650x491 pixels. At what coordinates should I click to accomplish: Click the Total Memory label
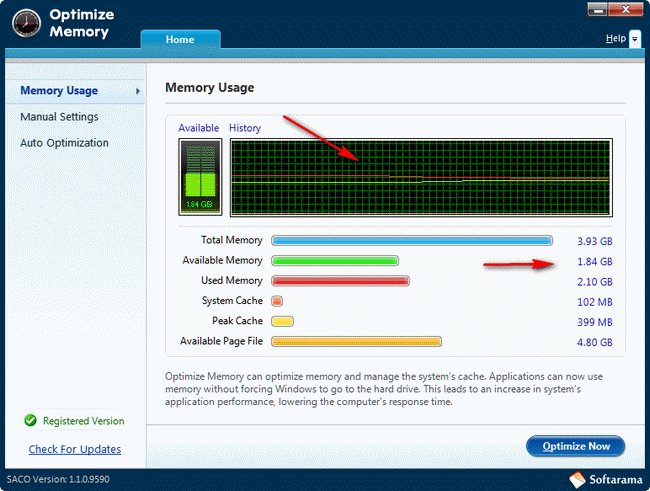[x=232, y=240]
